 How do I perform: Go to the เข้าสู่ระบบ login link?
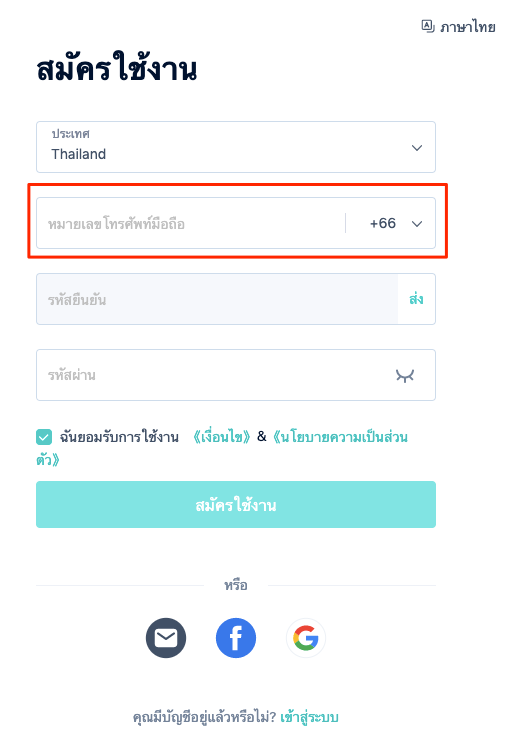coord(309,717)
